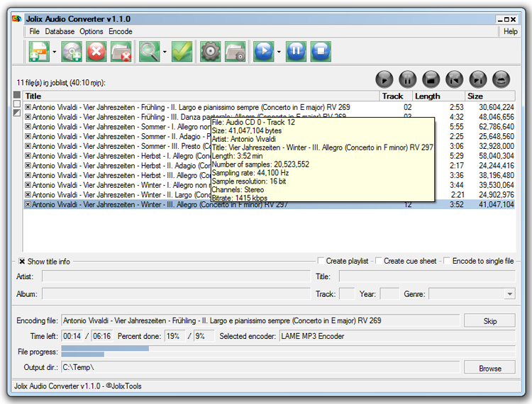The width and height of the screenshot is (532, 404).
Task: Click the Skip button
Action: [489, 321]
